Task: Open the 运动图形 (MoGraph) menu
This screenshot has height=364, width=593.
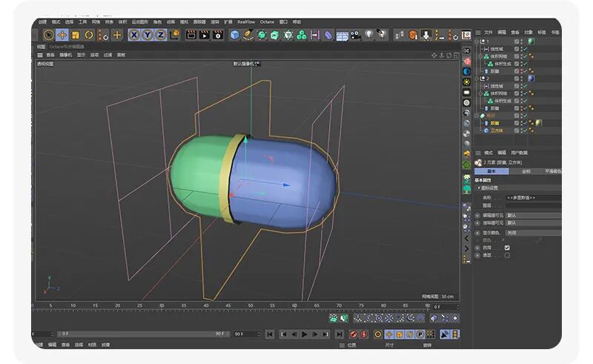Action: (x=140, y=22)
